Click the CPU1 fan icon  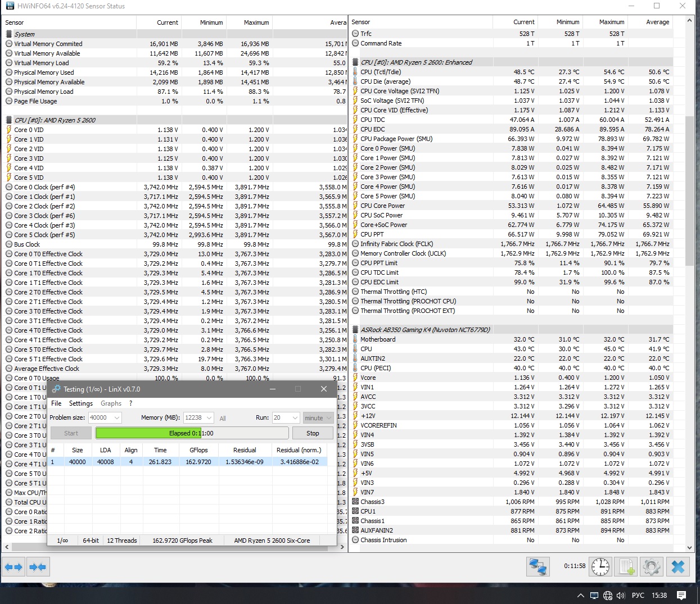click(x=355, y=511)
